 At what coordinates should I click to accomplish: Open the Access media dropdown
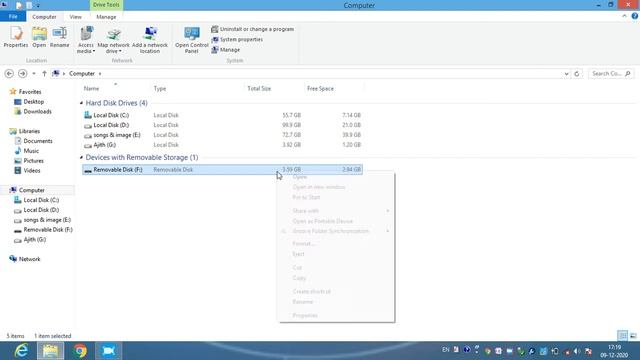pos(86,40)
